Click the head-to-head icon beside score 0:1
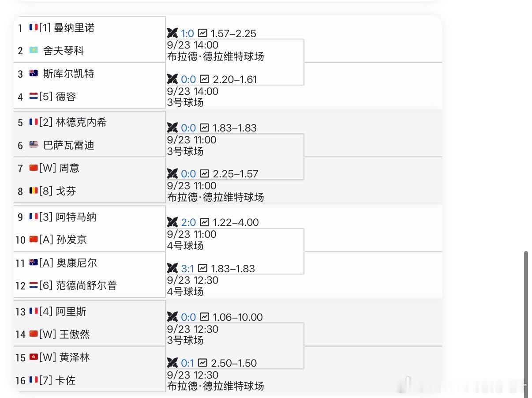The width and height of the screenshot is (532, 398). [172, 363]
